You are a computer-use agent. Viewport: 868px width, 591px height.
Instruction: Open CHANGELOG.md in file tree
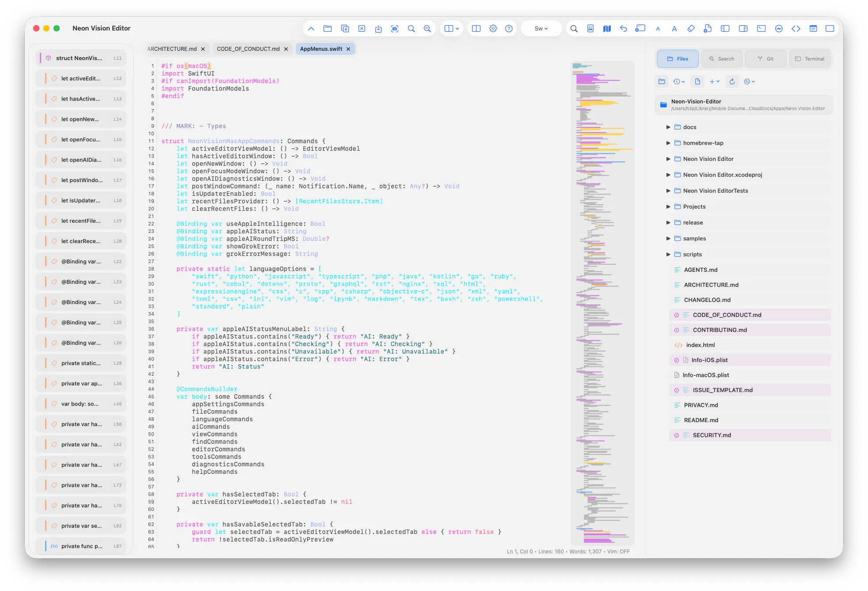[750, 300]
